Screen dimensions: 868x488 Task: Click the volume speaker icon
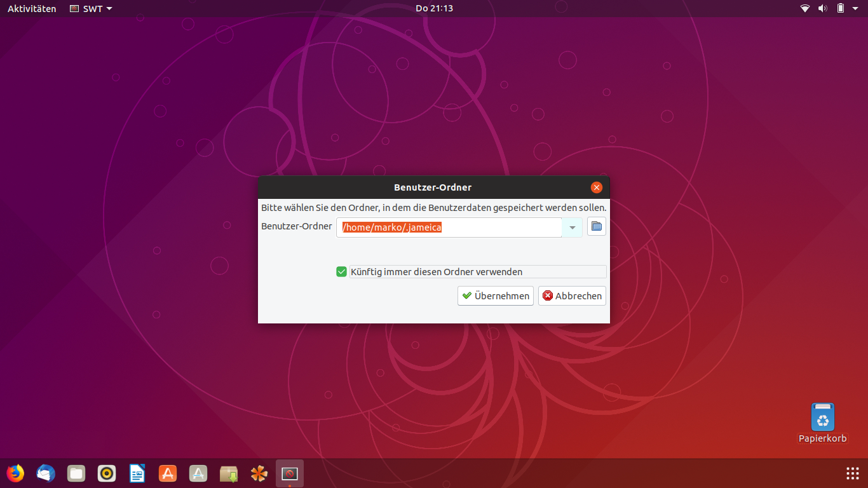pyautogui.click(x=822, y=8)
